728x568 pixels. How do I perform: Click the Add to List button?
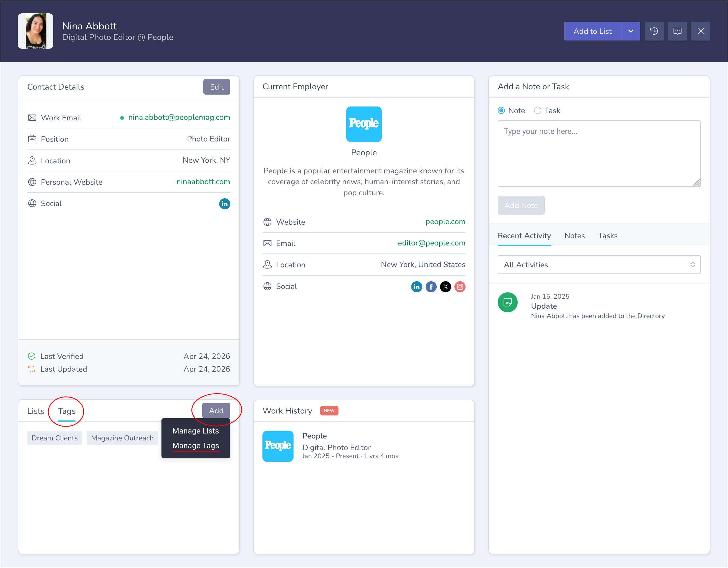click(593, 31)
